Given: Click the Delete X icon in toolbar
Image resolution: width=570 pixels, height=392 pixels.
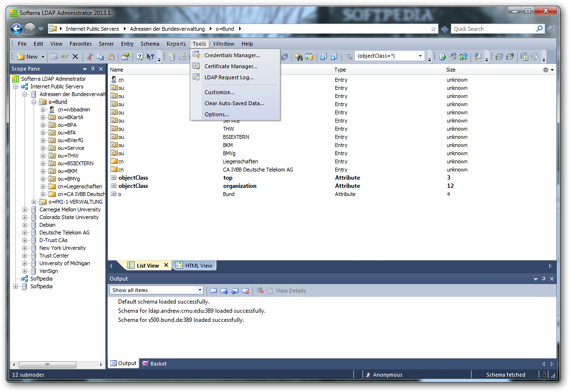Looking at the screenshot, I should 75,57.
